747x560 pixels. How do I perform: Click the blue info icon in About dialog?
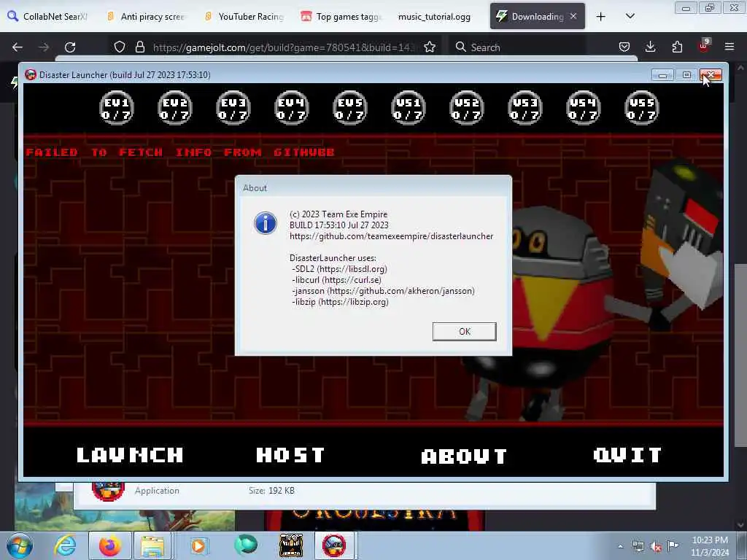[266, 223]
